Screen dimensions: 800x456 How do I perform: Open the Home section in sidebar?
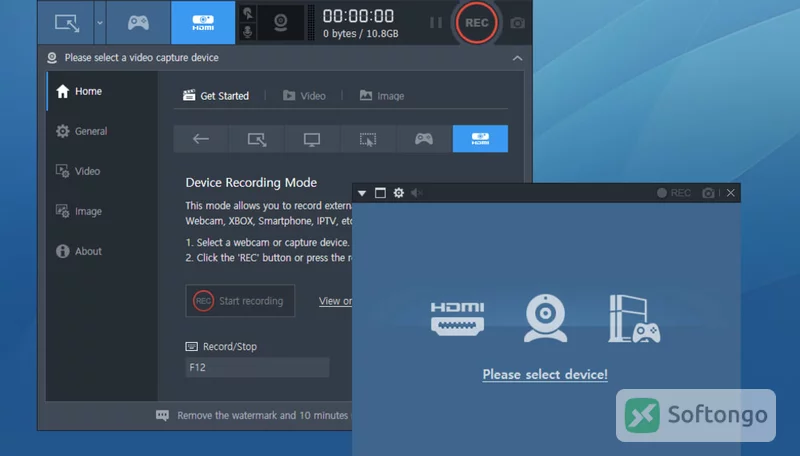tap(102, 91)
